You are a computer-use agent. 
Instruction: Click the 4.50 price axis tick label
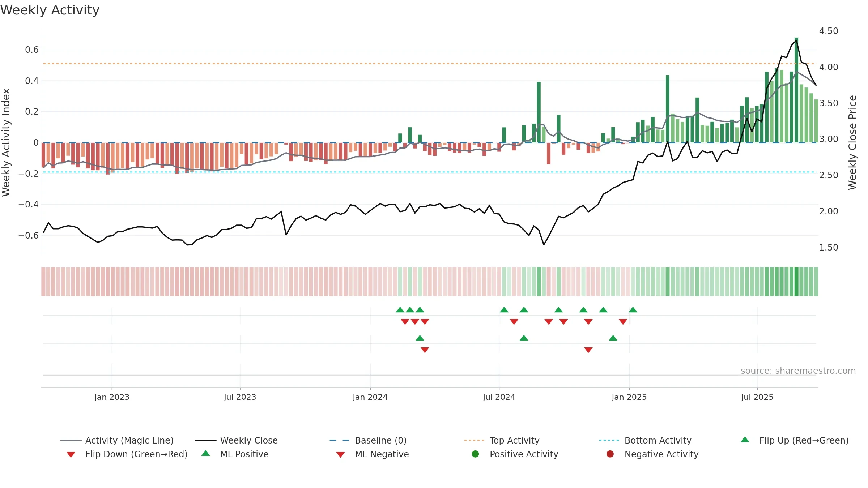pos(829,31)
